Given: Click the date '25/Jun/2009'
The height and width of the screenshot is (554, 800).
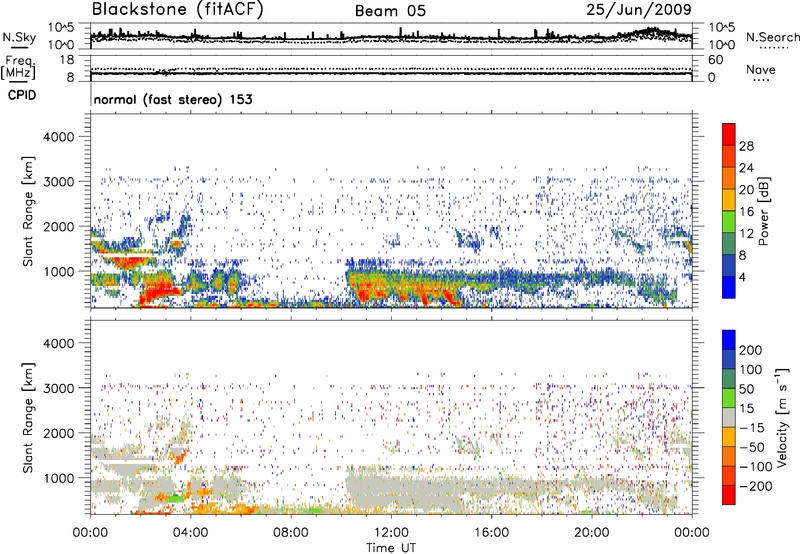Looking at the screenshot, I should point(639,10).
